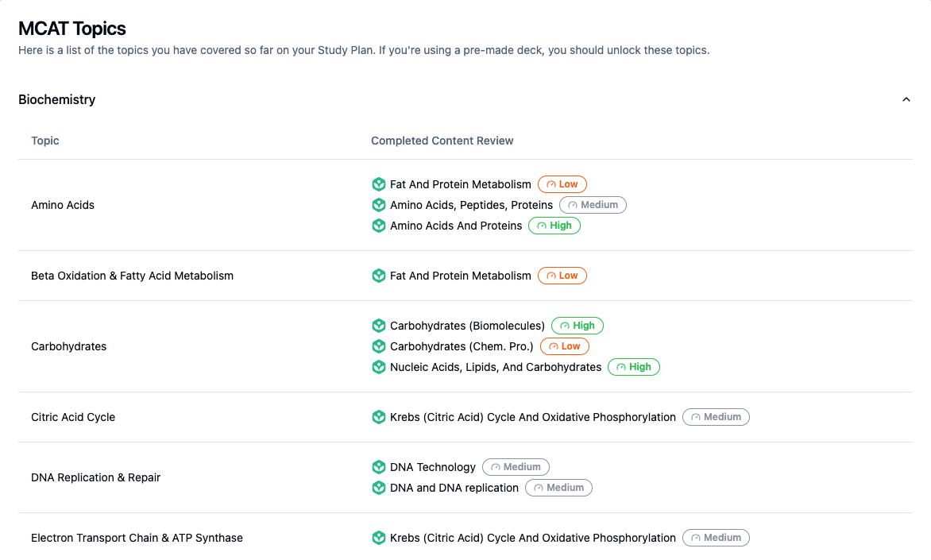This screenshot has width=931, height=560.
Task: Select the Medium badge for Amino Acids, Peptides, Proteins
Action: click(x=593, y=205)
